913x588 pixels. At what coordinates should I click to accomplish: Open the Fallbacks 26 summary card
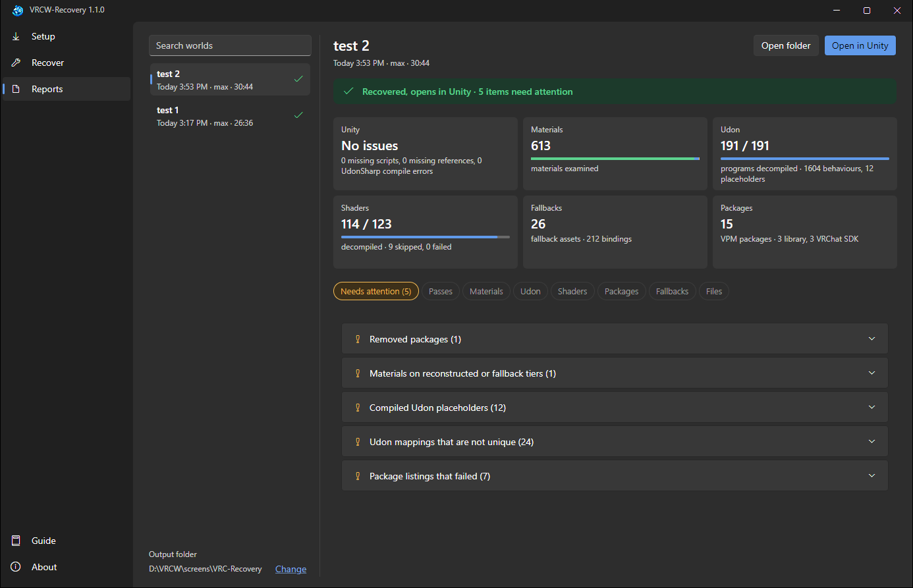click(x=615, y=232)
